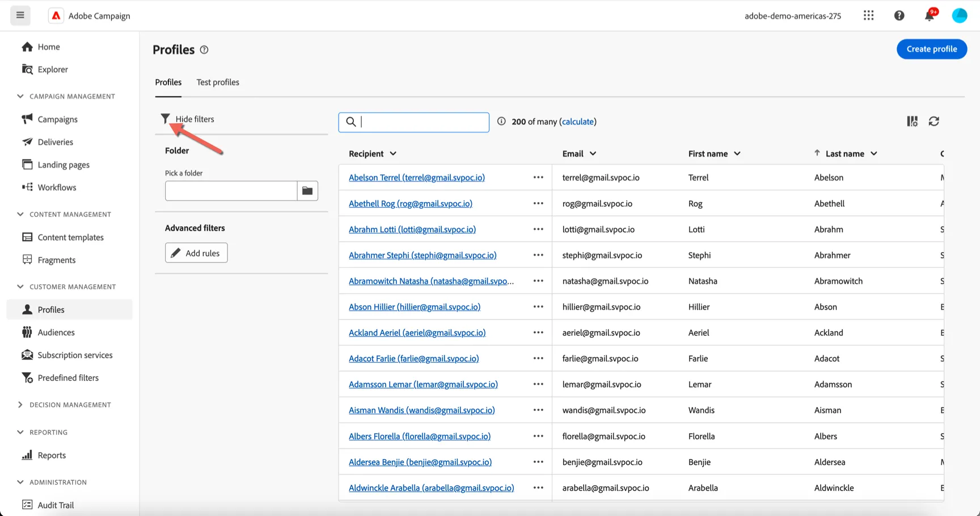The image size is (980, 516).
Task: Open the configure columns icon
Action: [x=912, y=121]
